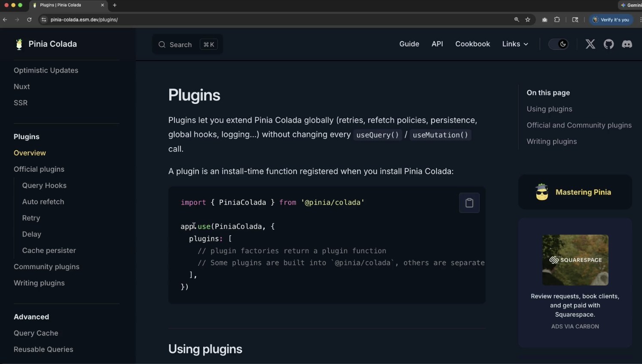The image size is (642, 364).
Task: Open the X (Twitter) social link
Action: click(x=590, y=44)
